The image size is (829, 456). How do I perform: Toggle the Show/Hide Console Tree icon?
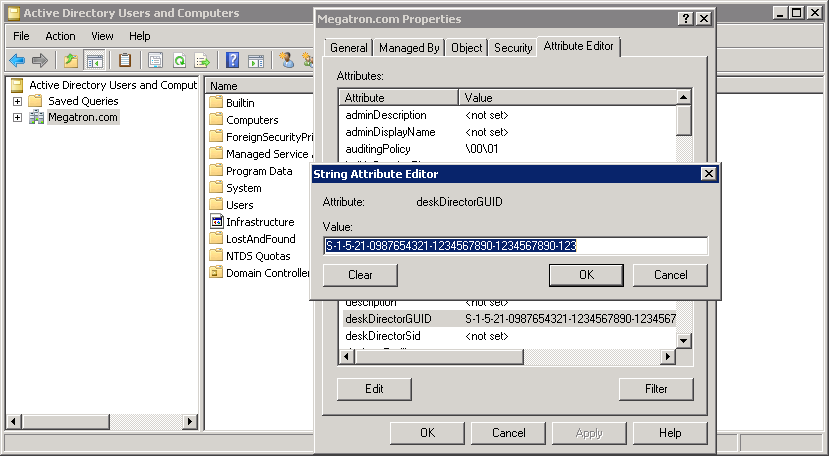click(x=95, y=60)
